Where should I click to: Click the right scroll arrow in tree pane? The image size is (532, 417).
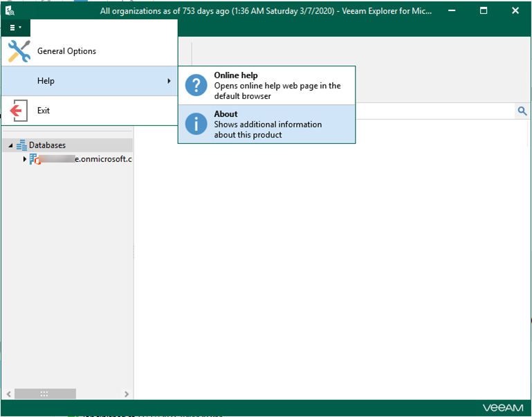(x=127, y=394)
